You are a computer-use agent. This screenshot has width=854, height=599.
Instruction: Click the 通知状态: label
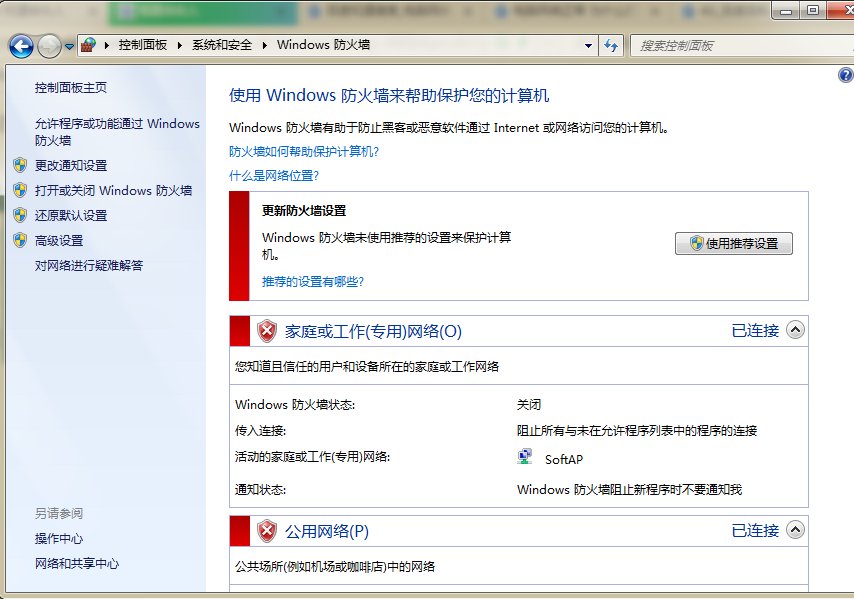point(260,490)
